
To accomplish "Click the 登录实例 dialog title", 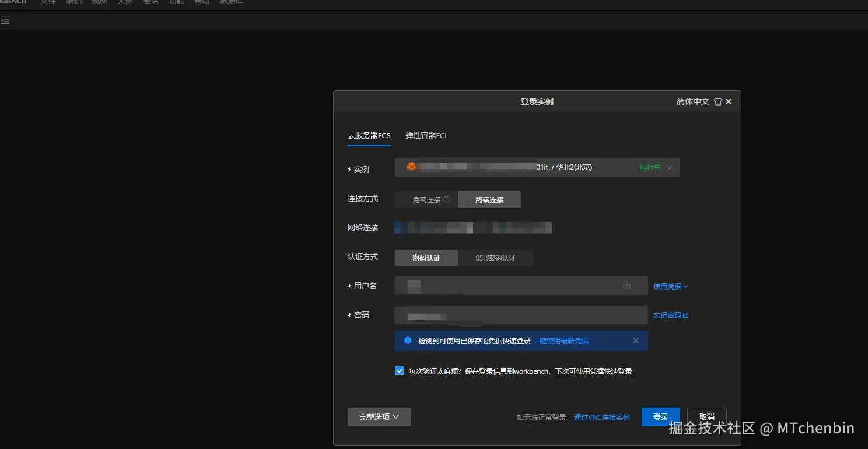I will point(537,101).
